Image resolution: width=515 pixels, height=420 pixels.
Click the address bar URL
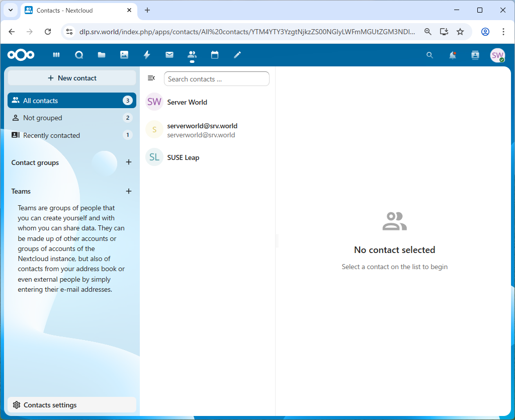[247, 32]
